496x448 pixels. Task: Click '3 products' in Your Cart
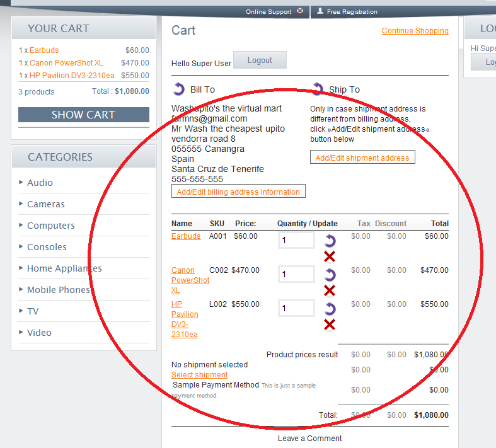(x=37, y=92)
